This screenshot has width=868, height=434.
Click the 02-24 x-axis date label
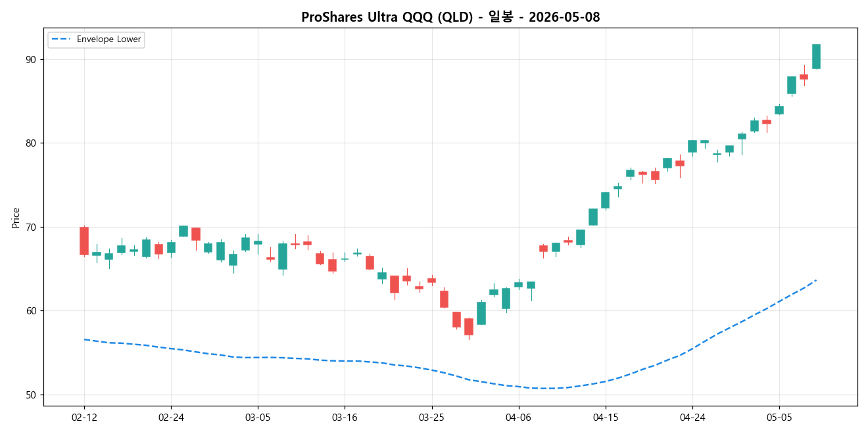click(171, 417)
